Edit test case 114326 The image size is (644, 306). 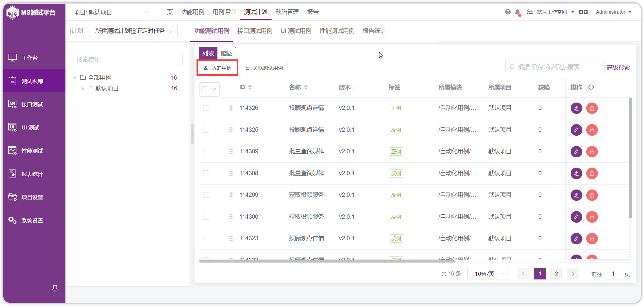click(576, 108)
